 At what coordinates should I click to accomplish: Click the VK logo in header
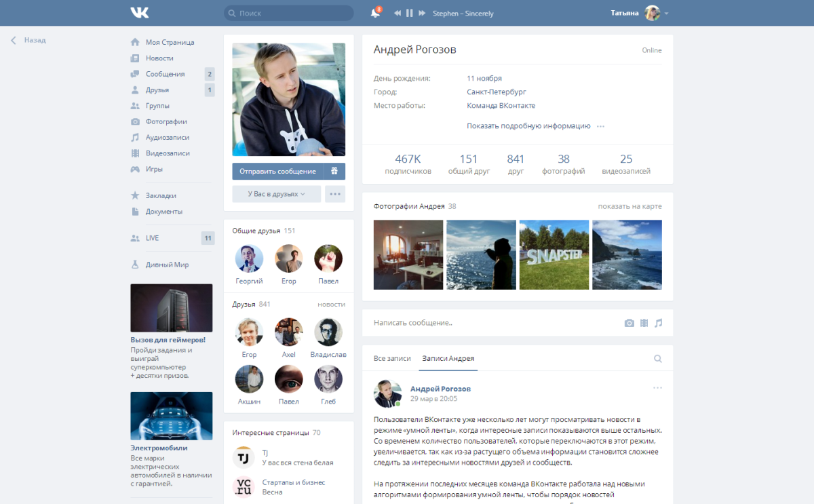coord(139,13)
